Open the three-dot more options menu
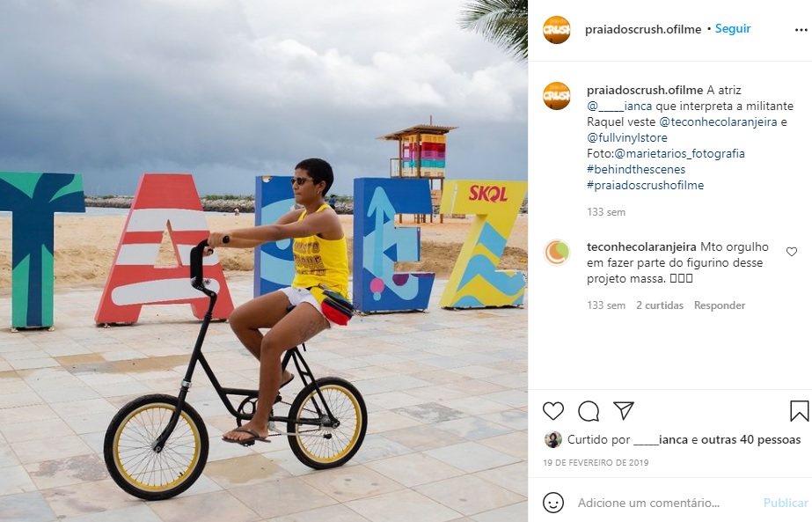This screenshot has width=812, height=522. 801,30
